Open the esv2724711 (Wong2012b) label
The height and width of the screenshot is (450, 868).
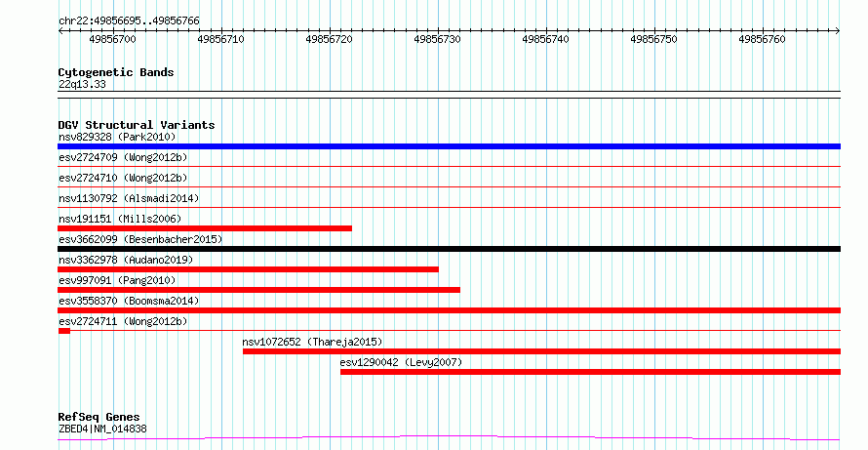pyautogui.click(x=123, y=321)
